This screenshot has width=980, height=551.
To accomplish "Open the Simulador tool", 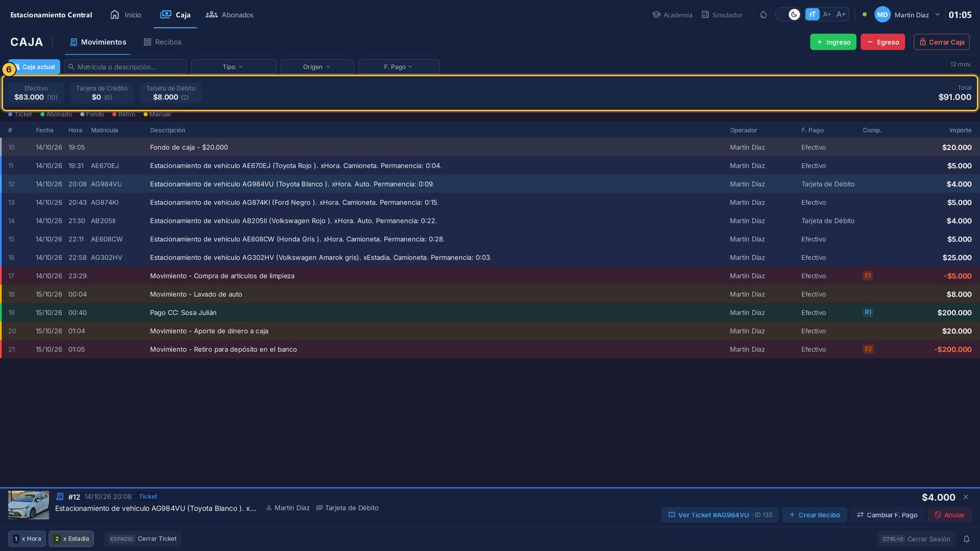I will (722, 15).
